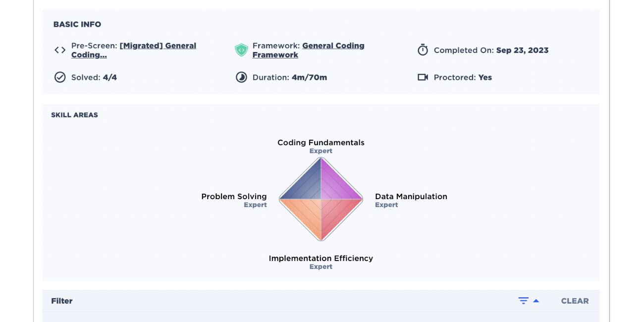Click the video camera Proctored icon
Image resolution: width=644 pixels, height=322 pixels.
[x=423, y=77]
